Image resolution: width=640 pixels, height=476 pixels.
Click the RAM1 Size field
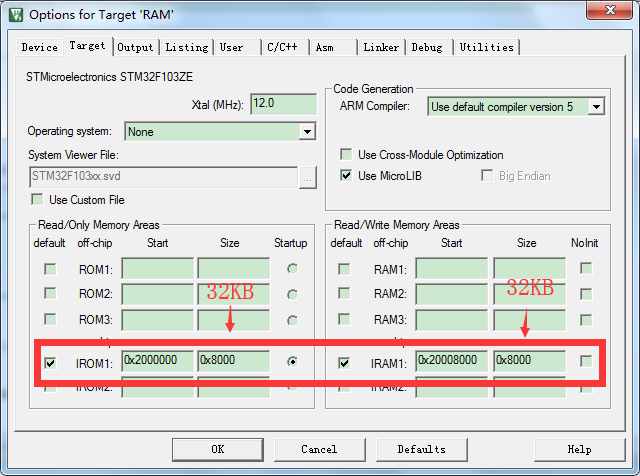pyautogui.click(x=529, y=268)
